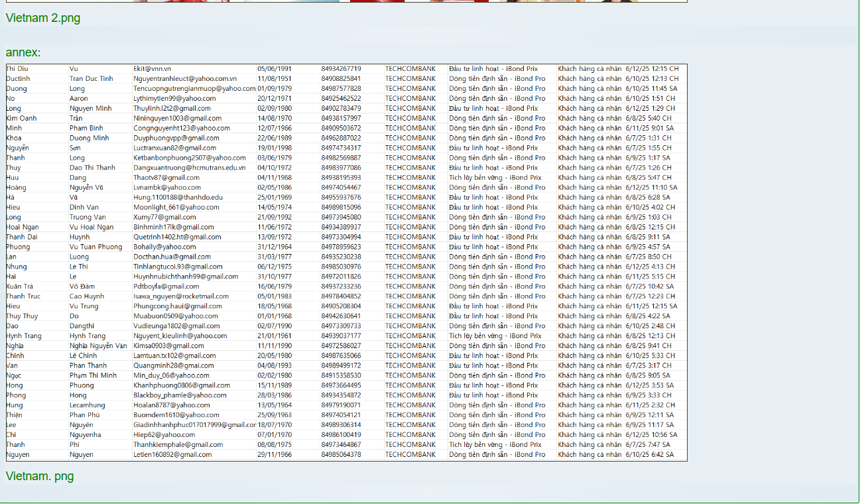The width and height of the screenshot is (868, 504).
Task: Select the 6/8/25 5:47 CH timestamp cell
Action: tap(648, 178)
